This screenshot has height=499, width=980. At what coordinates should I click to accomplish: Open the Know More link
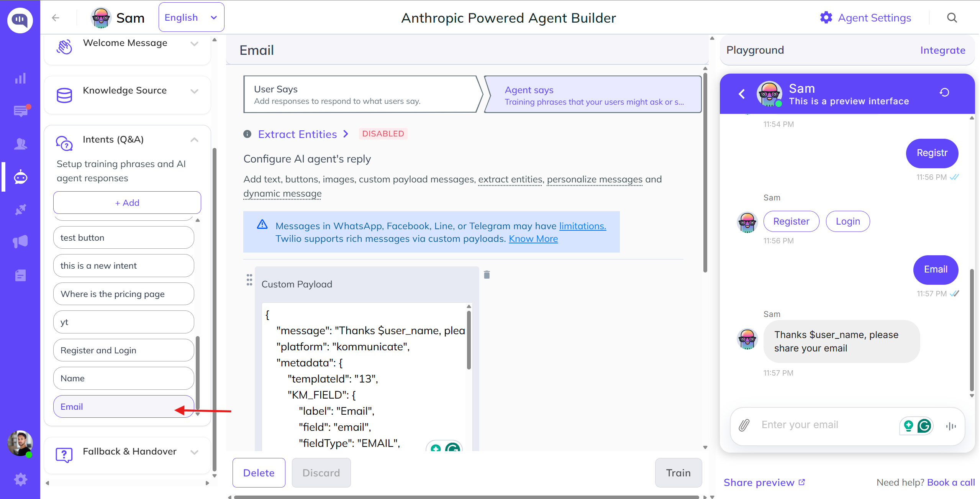[x=533, y=238]
